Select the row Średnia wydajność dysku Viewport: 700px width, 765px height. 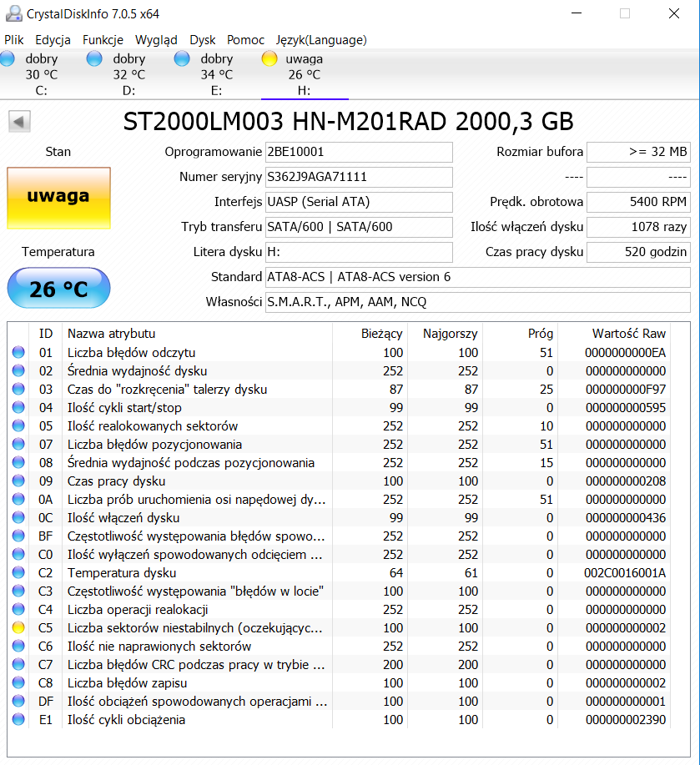(x=339, y=370)
